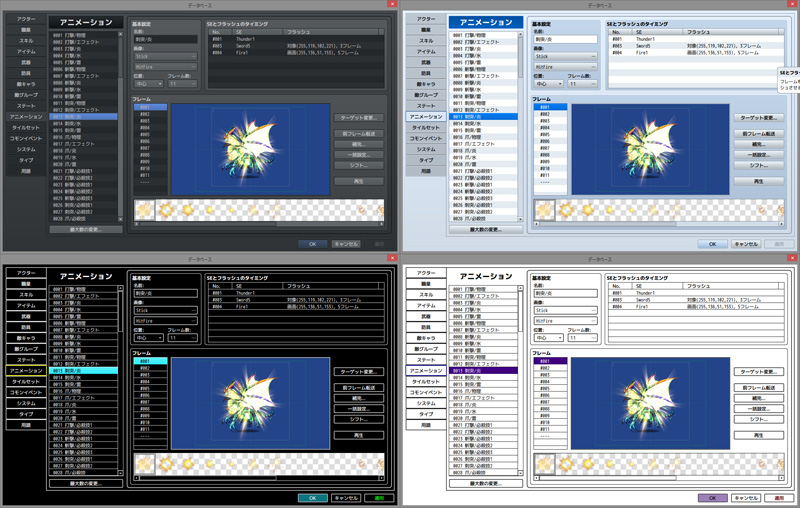Select first pattern cell in dark gray window strip
The height and width of the screenshot is (508, 800).
(144, 210)
